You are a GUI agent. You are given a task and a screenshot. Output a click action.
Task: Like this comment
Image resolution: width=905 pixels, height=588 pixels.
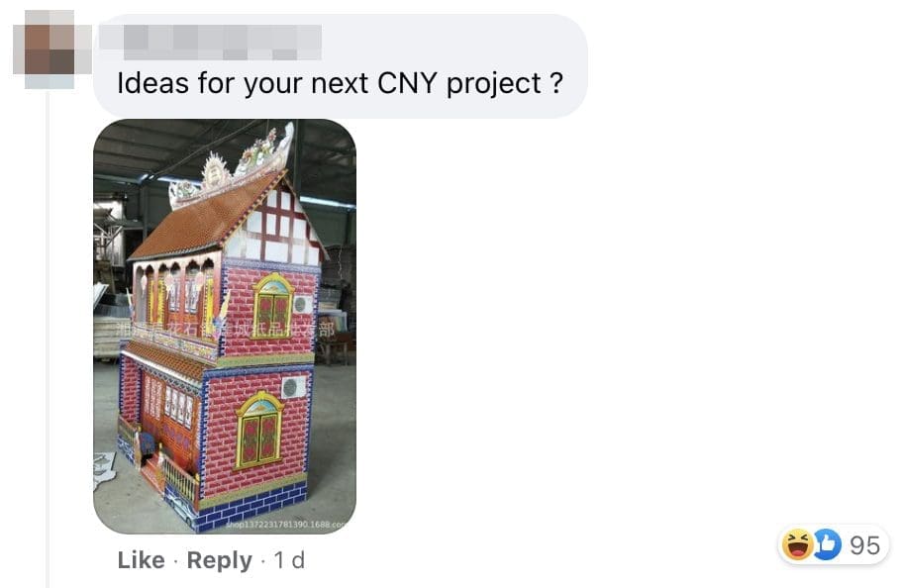[141, 559]
